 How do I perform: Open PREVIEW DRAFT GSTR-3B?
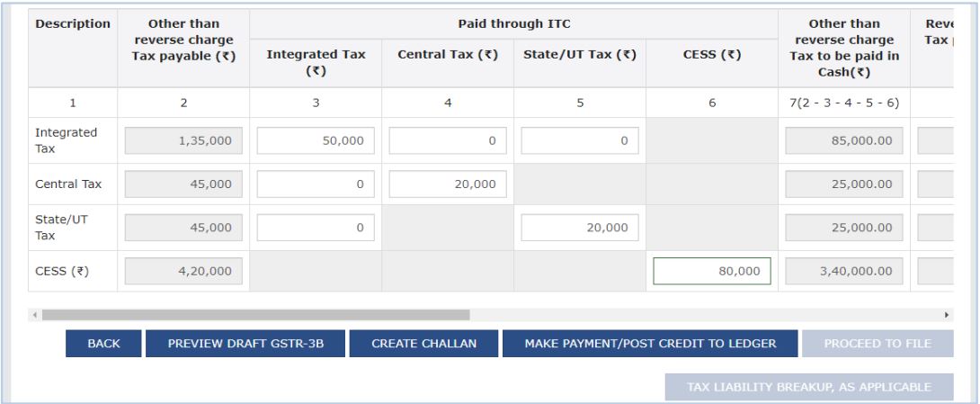click(x=243, y=343)
